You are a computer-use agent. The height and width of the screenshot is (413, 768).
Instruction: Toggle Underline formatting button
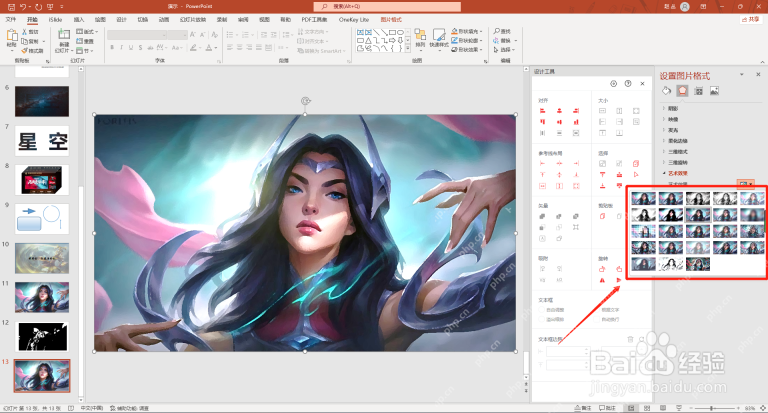[x=131, y=48]
